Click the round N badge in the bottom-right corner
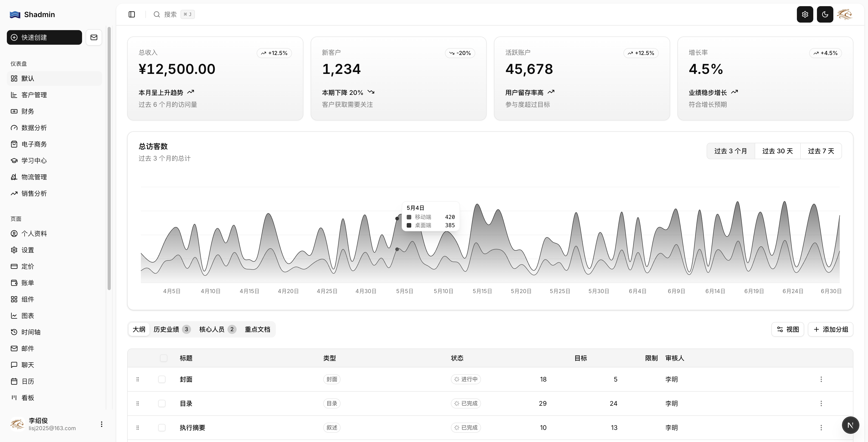The width and height of the screenshot is (868, 442). pyautogui.click(x=850, y=425)
